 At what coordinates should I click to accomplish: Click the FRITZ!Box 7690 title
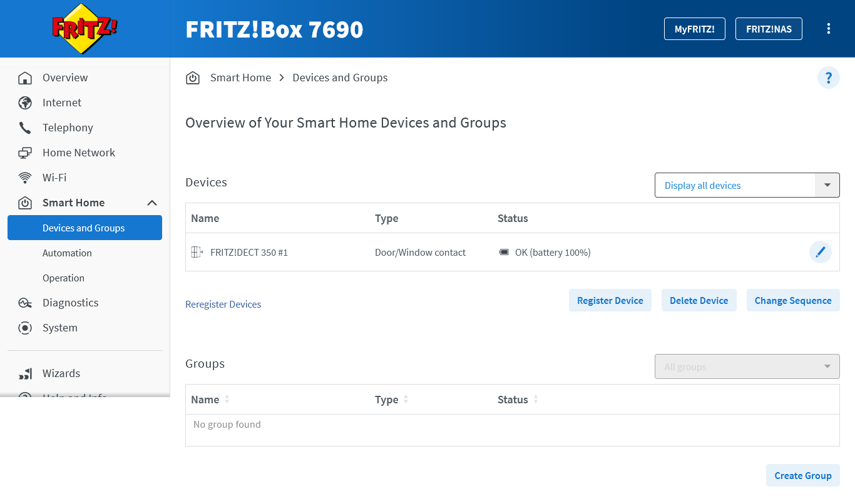click(x=274, y=29)
